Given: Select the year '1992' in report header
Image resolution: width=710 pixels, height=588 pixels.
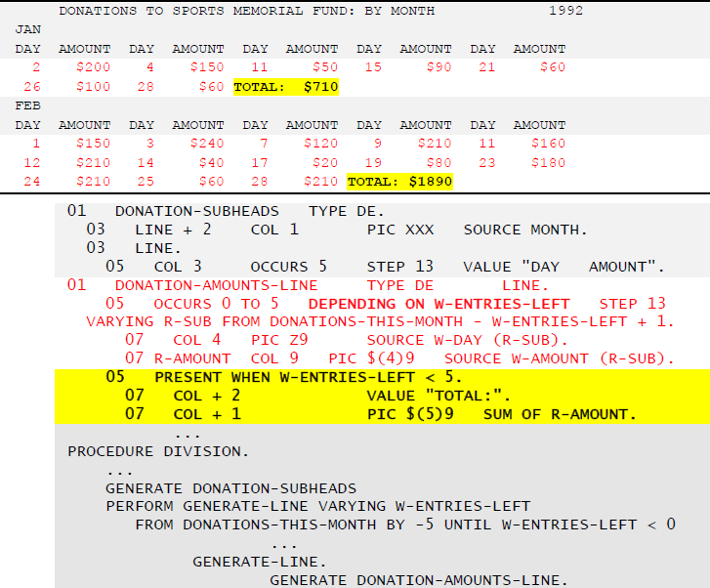Looking at the screenshot, I should click(565, 11).
